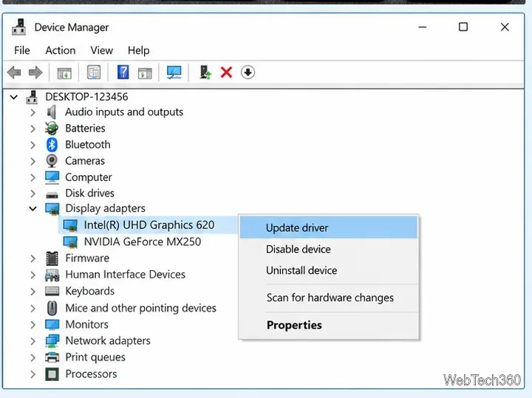Click the Batteries category icon

click(x=52, y=128)
